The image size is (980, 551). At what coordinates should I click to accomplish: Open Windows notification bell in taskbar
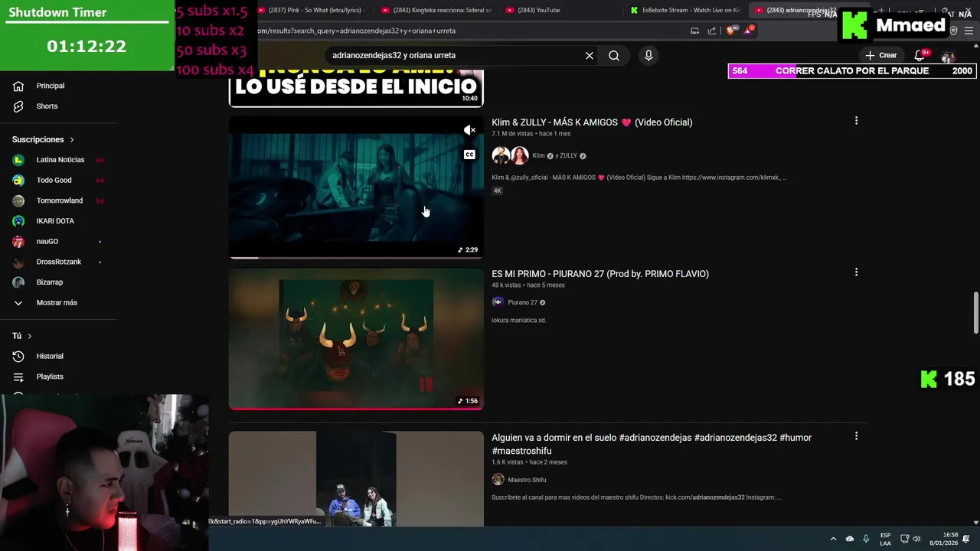[x=965, y=539]
